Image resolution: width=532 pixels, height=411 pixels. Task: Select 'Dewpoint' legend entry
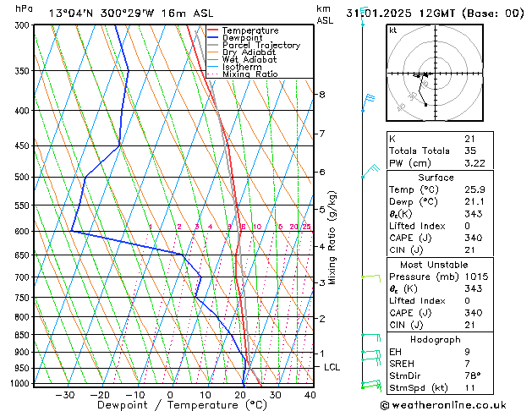coord(242,38)
